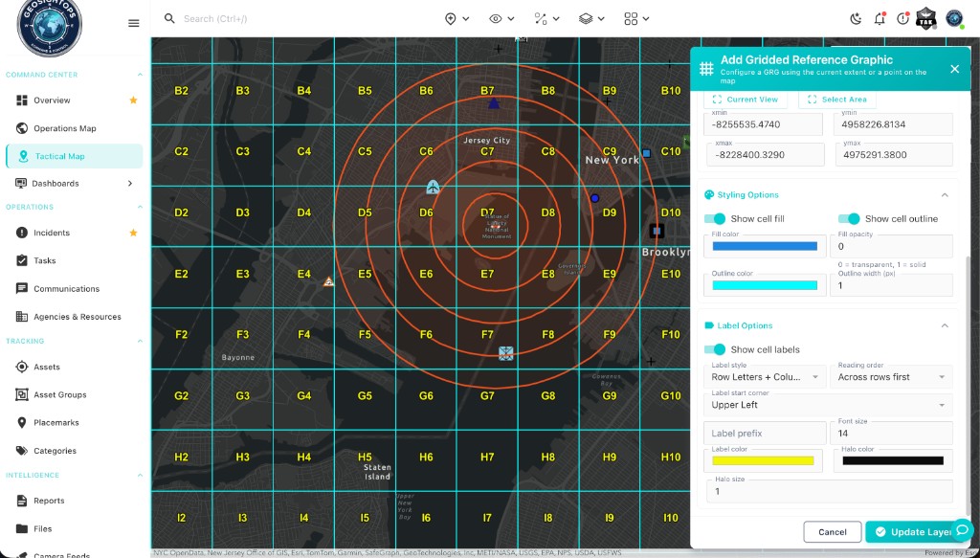Click the airplane marker on the map
Viewport: 980px width, 558px height.
pos(434,187)
